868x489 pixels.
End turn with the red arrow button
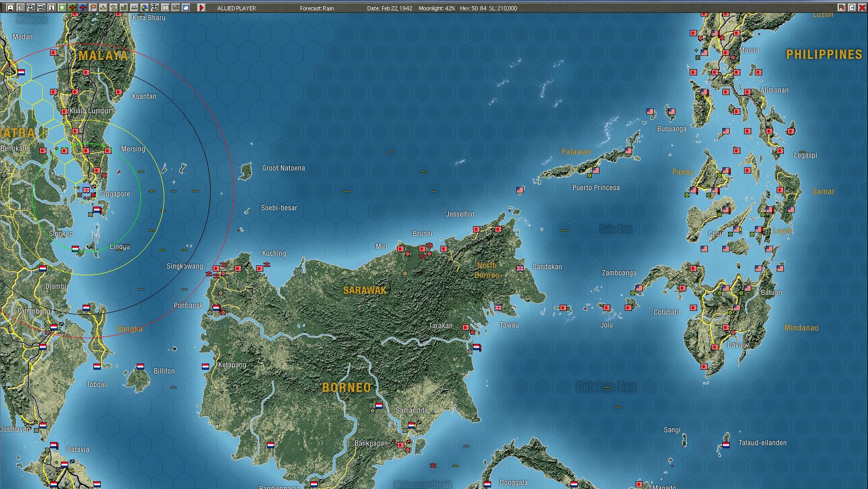point(201,8)
